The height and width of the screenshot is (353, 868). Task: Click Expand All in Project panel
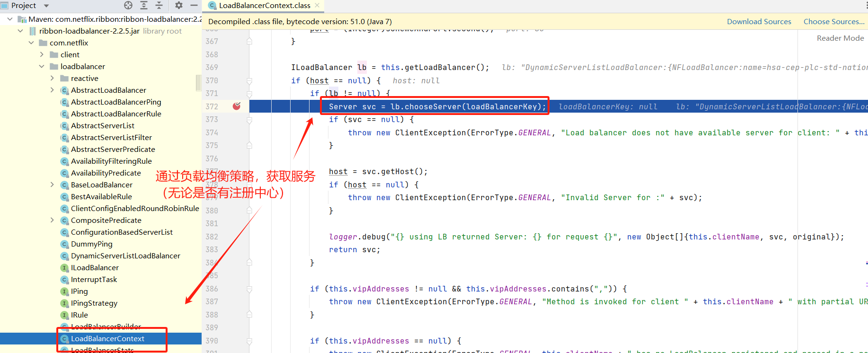point(144,5)
